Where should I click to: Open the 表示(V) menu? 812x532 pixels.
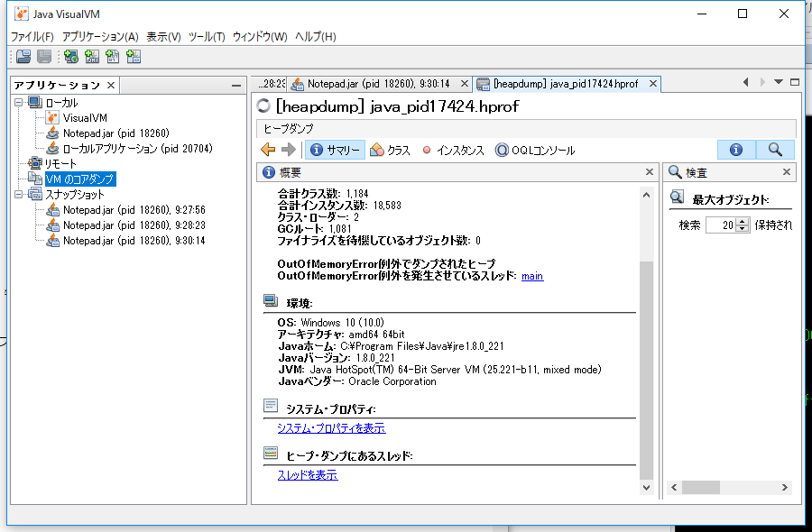click(x=163, y=37)
